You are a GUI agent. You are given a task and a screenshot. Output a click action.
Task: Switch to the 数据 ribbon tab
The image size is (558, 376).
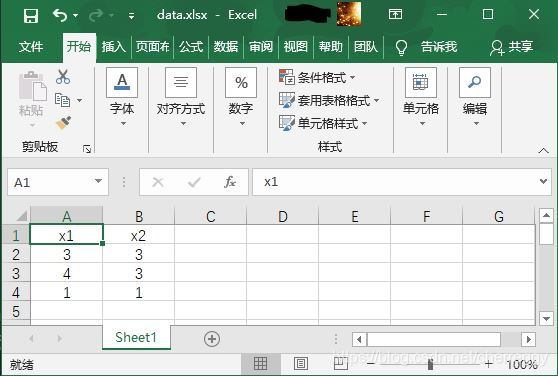226,47
